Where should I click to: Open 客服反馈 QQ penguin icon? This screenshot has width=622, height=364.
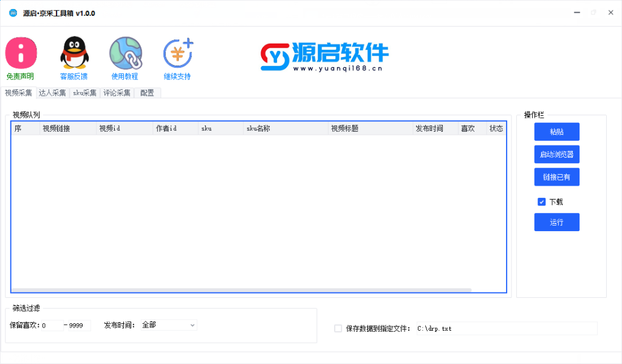[x=74, y=53]
